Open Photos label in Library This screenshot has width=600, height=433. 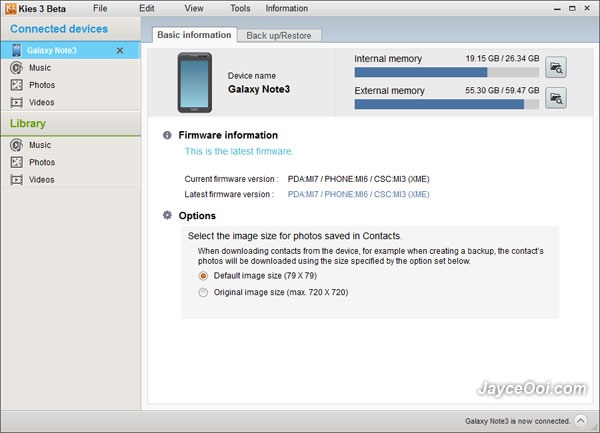tap(42, 162)
